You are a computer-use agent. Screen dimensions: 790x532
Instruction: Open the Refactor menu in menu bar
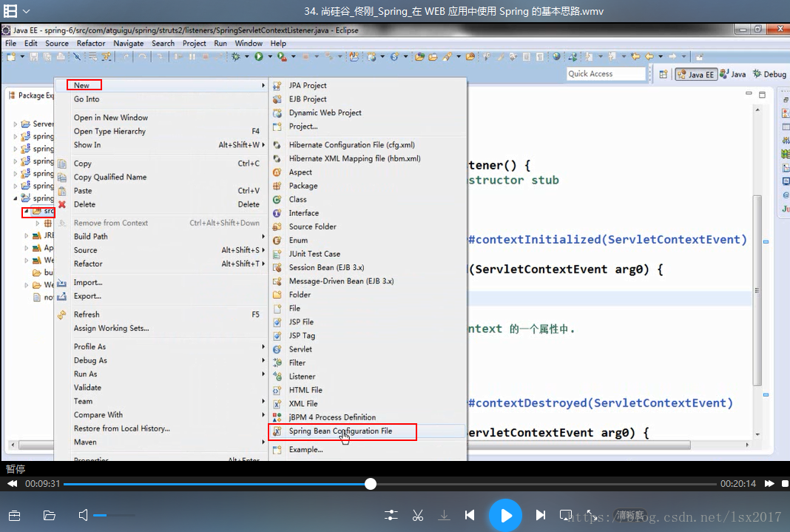91,44
